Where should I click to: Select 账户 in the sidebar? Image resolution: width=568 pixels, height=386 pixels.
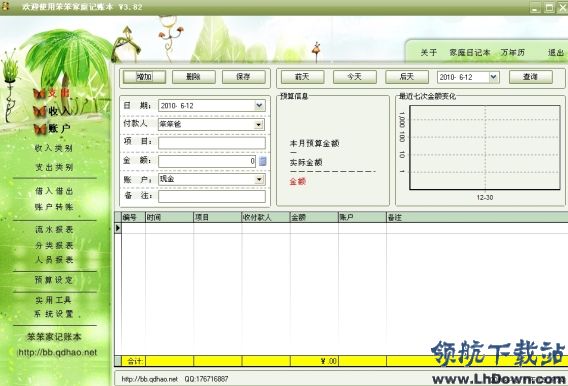[59, 129]
